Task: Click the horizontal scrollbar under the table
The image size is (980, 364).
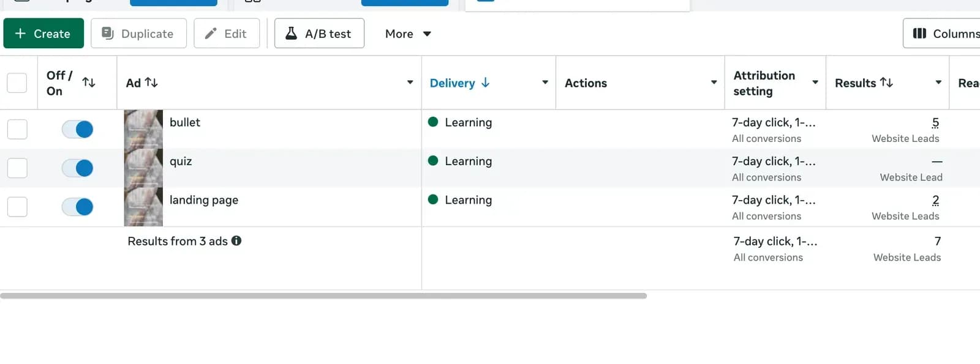Action: click(x=323, y=296)
